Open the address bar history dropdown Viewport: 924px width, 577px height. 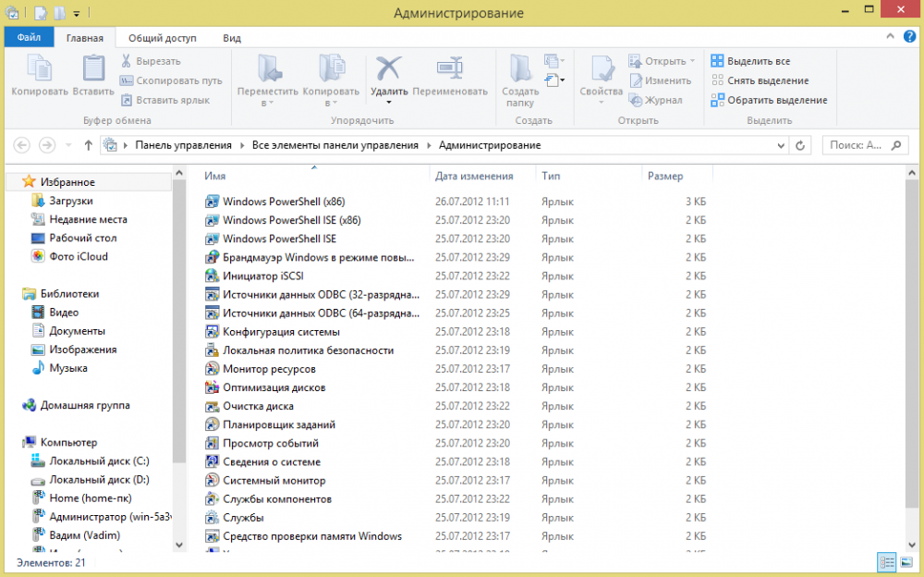tap(782, 145)
